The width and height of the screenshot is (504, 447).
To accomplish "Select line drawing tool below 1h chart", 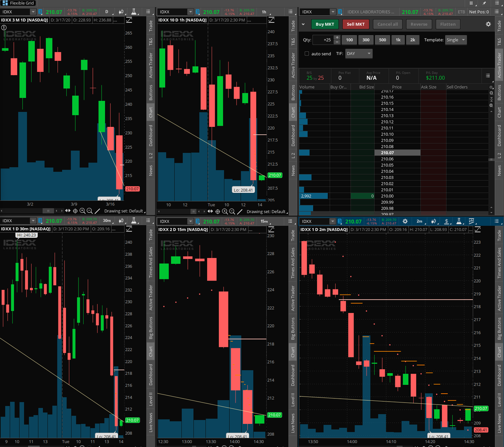I will (x=240, y=212).
